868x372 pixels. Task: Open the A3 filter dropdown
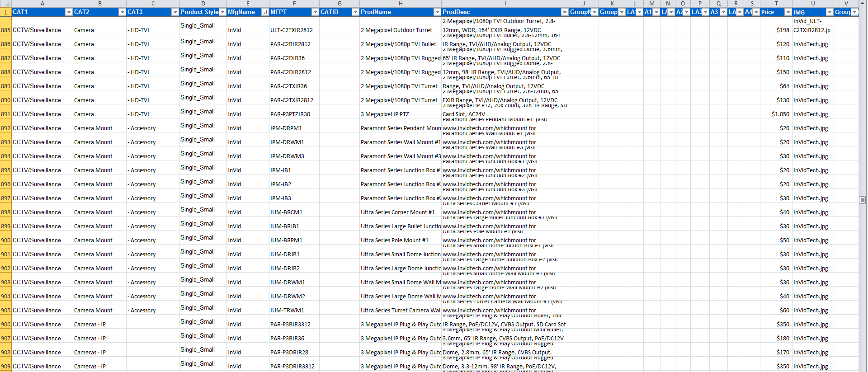(723, 12)
